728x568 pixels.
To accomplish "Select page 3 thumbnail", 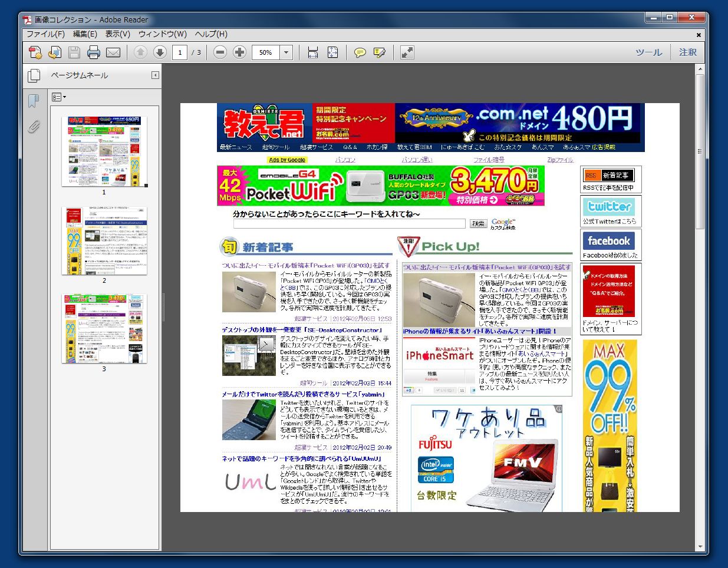I will pos(104,329).
